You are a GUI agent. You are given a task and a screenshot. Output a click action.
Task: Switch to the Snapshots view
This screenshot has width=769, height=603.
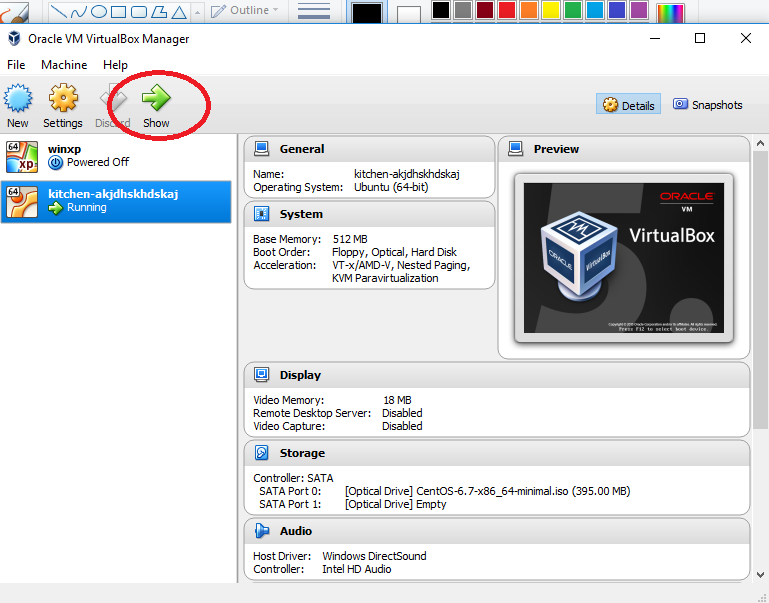tap(707, 104)
